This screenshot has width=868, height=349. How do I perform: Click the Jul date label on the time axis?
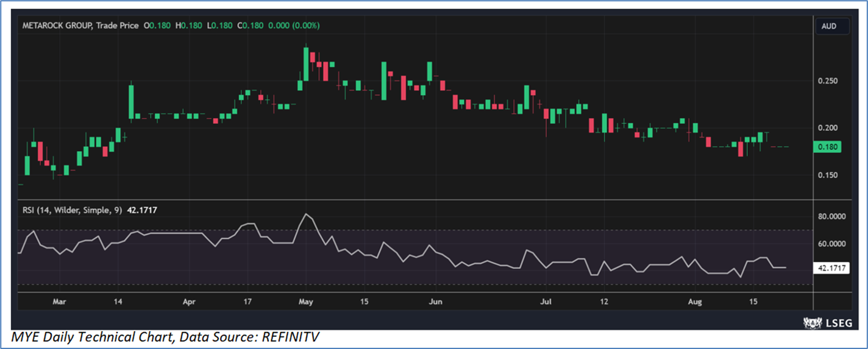pyautogui.click(x=546, y=301)
